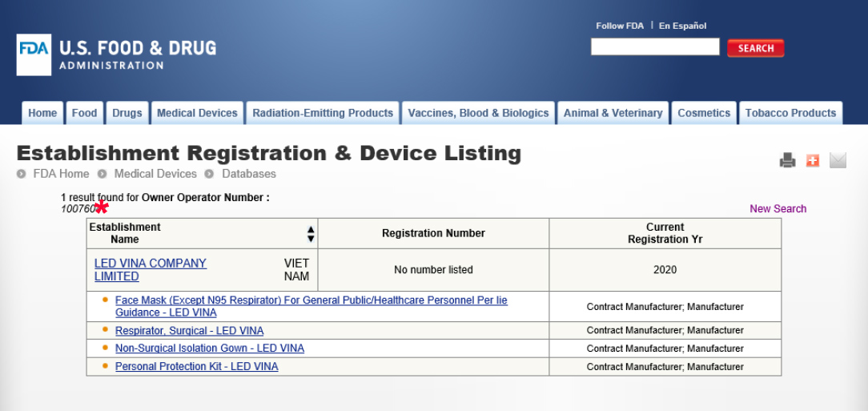
Task: Open Personal Protection Kit link
Action: 196,366
